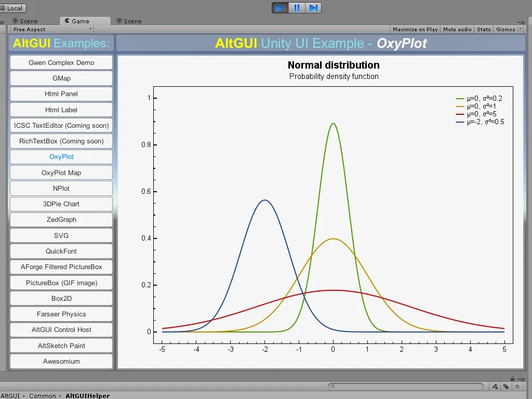
Task: Click the favorites star icon
Action: pyautogui.click(x=517, y=387)
